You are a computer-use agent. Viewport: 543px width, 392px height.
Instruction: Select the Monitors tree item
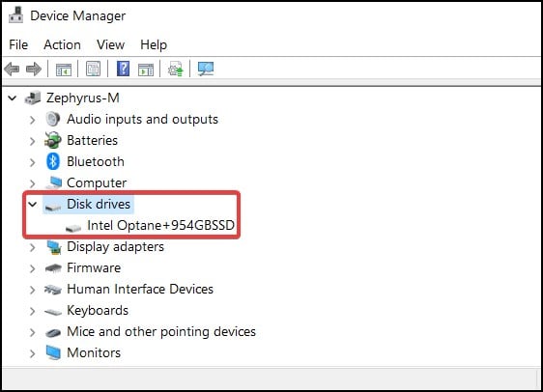point(94,352)
